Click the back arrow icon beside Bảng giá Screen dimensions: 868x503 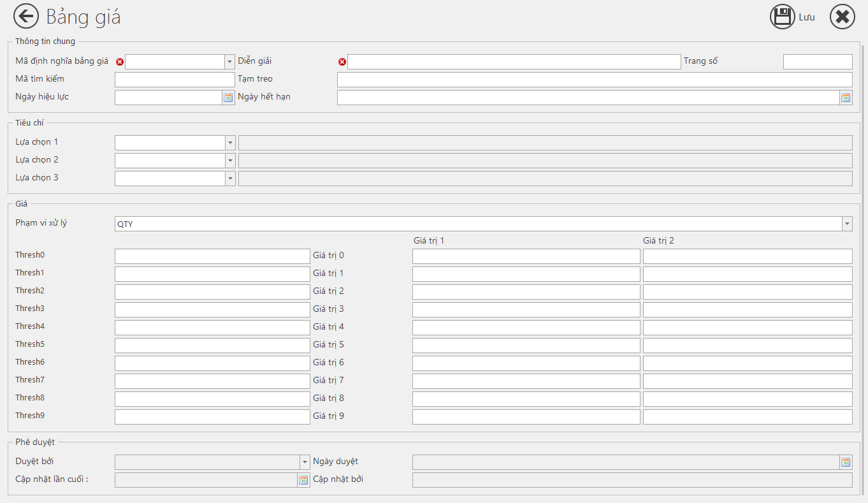pos(26,17)
